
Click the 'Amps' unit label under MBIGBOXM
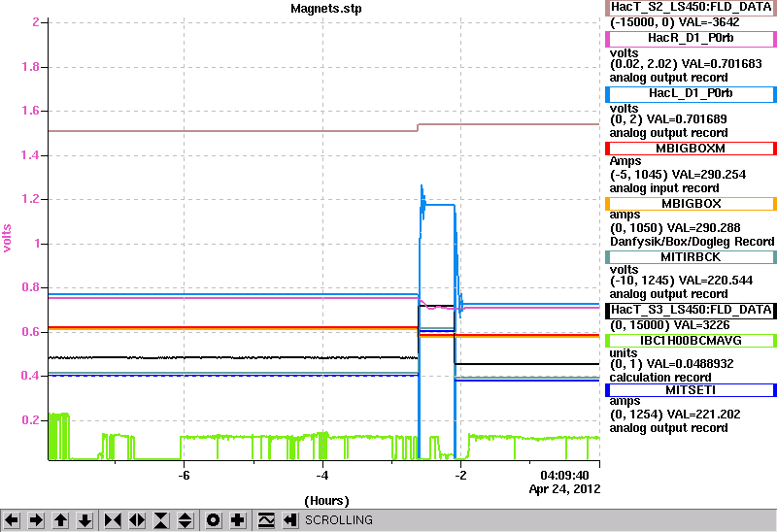tap(625, 161)
